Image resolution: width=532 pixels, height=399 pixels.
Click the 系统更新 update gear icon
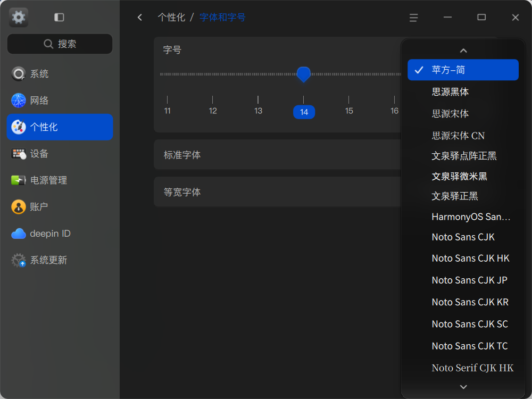coord(18,260)
